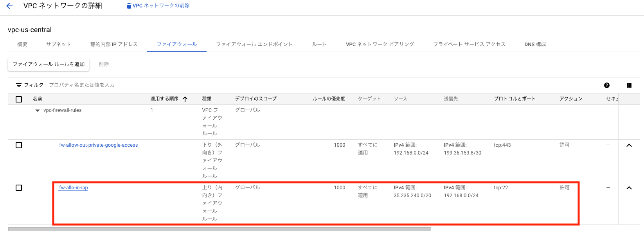Image resolution: width=644 pixels, height=239 pixels.
Task: Sort by 適用する順序 ascending arrow
Action: [185, 99]
